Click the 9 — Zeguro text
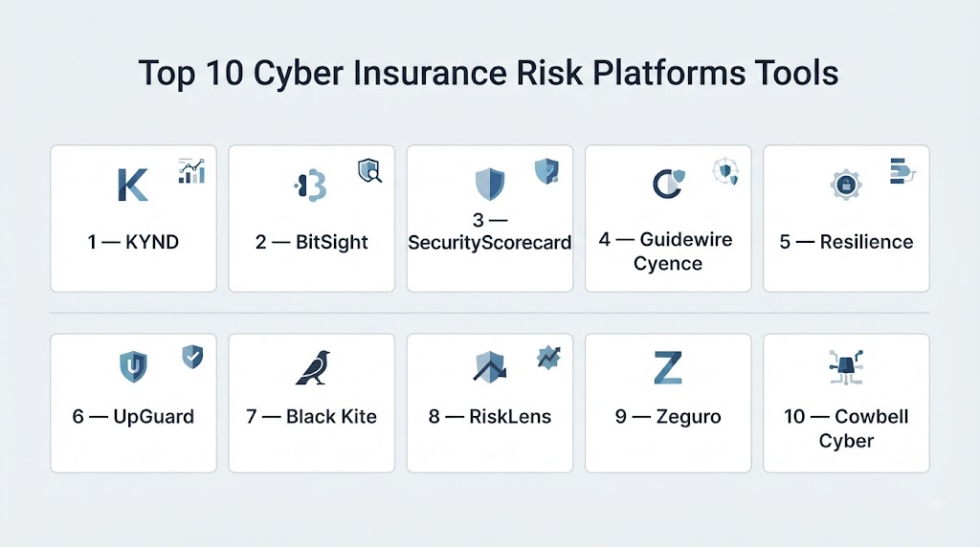 click(668, 417)
